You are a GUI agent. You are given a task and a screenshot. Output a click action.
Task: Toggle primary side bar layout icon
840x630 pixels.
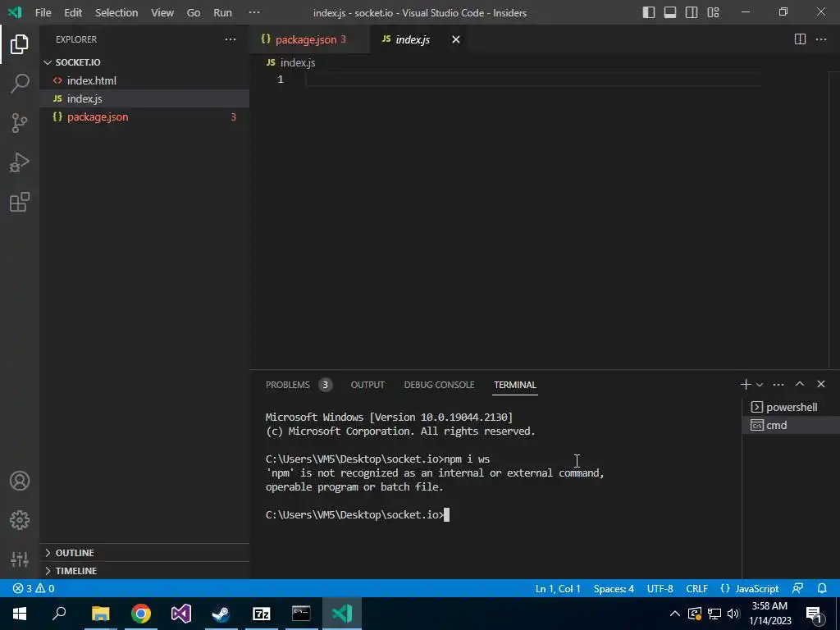coord(649,12)
